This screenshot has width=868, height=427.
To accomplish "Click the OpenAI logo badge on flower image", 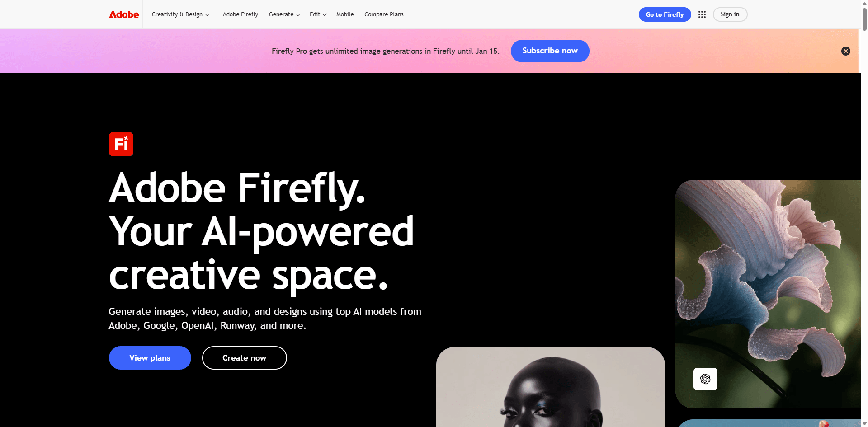I will click(x=705, y=379).
